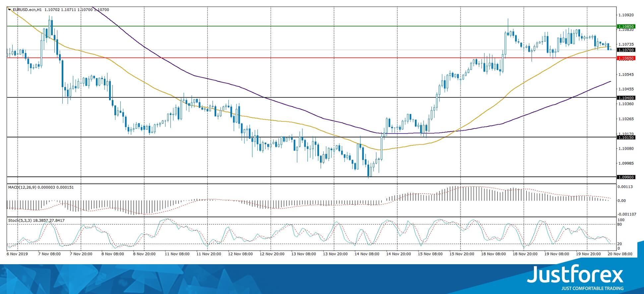
Task: Click the 18 Nov 08:00 time label
Action: (x=493, y=254)
